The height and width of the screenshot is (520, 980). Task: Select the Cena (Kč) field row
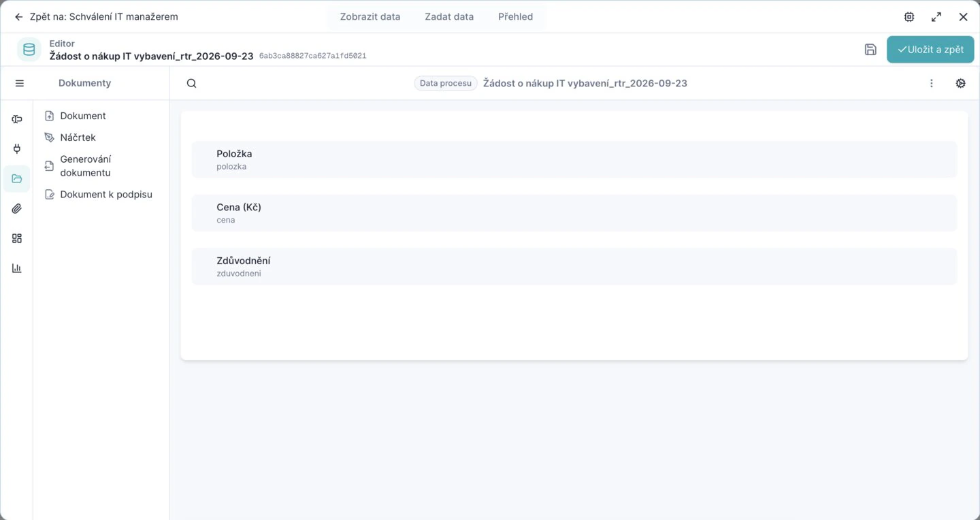[574, 213]
